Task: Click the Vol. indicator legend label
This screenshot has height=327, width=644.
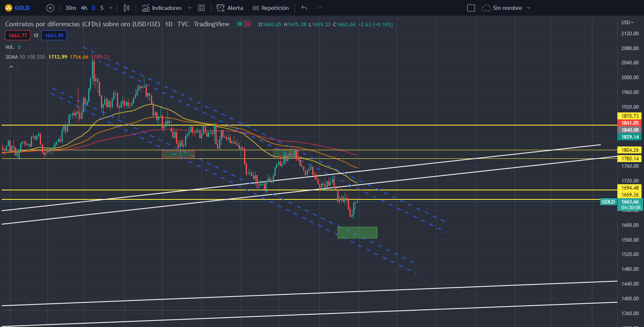Action: (x=9, y=47)
